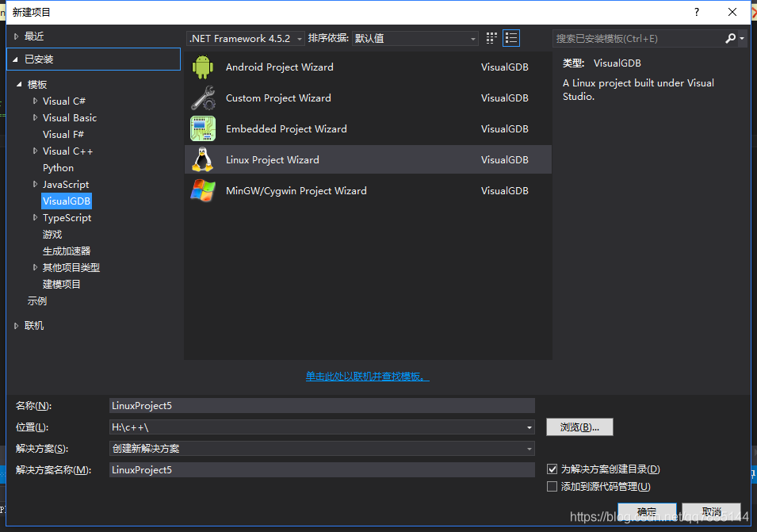Expand the Visual C++ node arrow

[x=35, y=151]
